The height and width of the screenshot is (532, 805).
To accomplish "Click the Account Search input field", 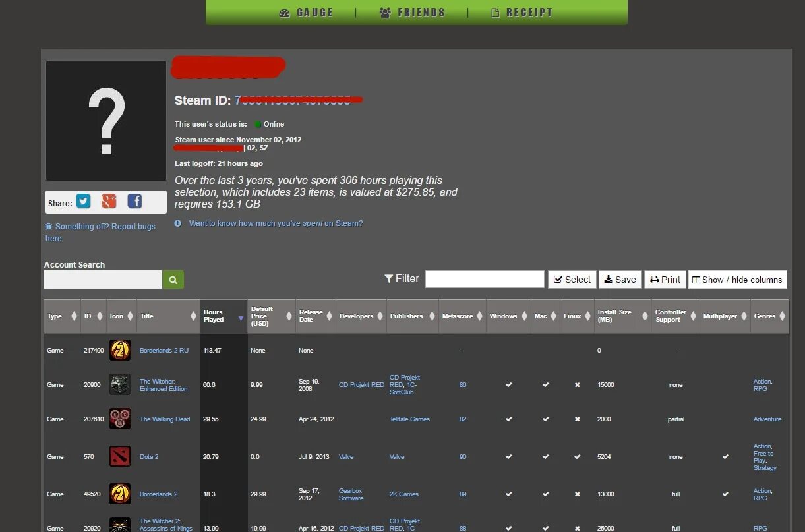I will tap(103, 280).
